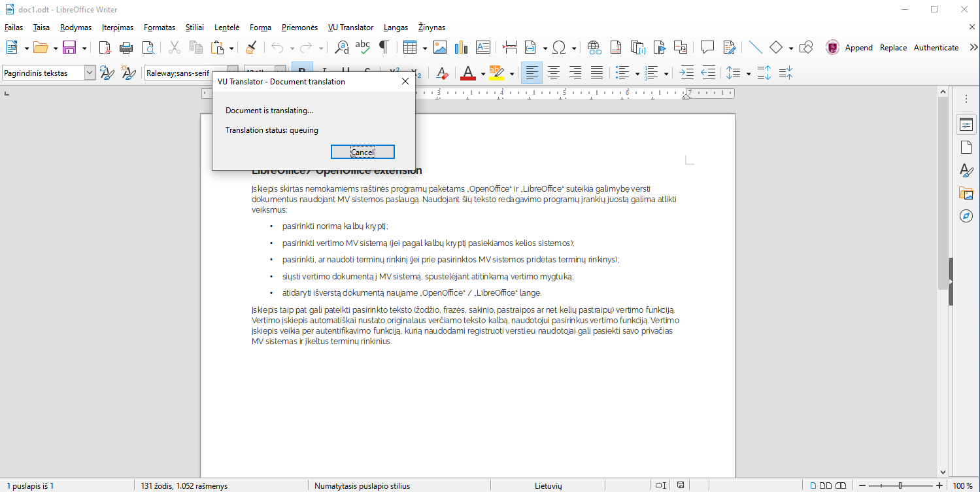
Task: Click the New document icon
Action: [12, 47]
